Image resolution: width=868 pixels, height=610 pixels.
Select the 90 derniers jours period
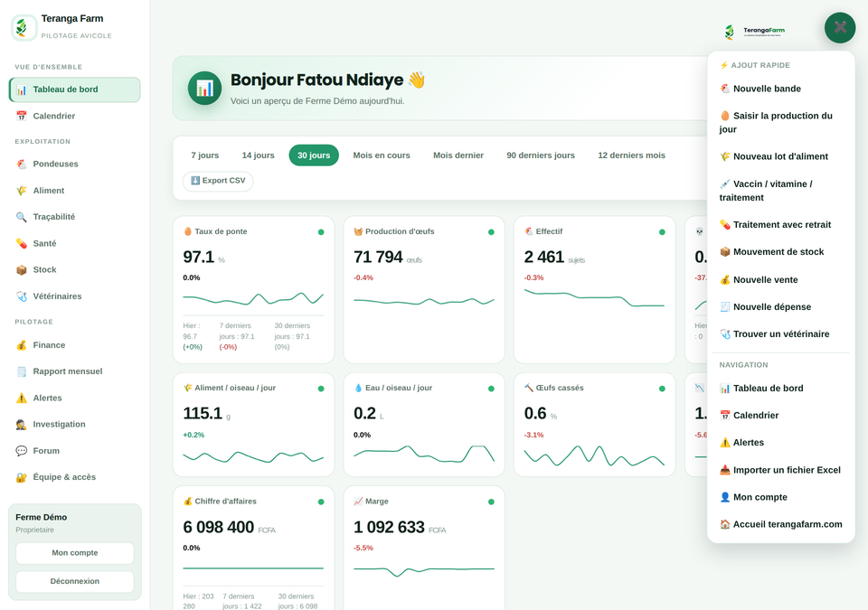pyautogui.click(x=541, y=155)
